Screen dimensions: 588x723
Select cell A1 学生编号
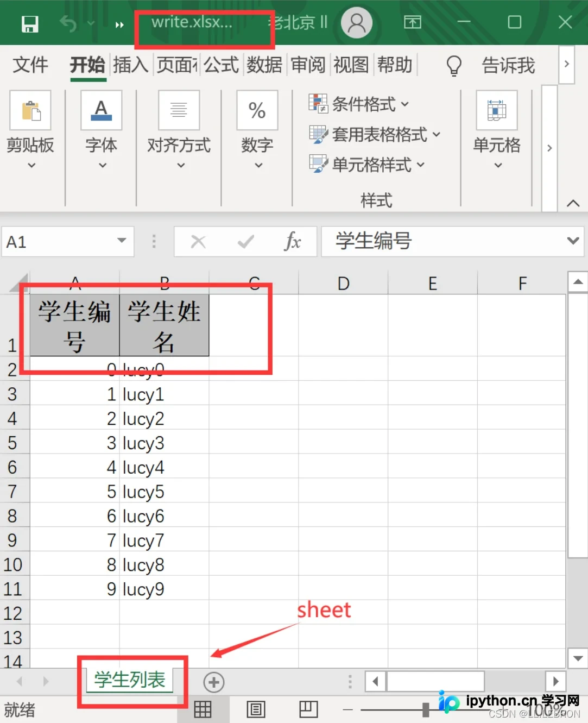pyautogui.click(x=75, y=325)
